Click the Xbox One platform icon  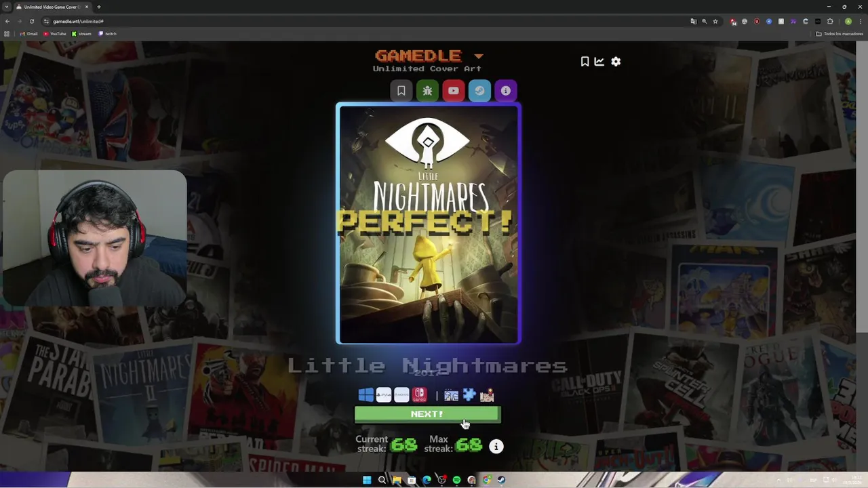coord(401,395)
